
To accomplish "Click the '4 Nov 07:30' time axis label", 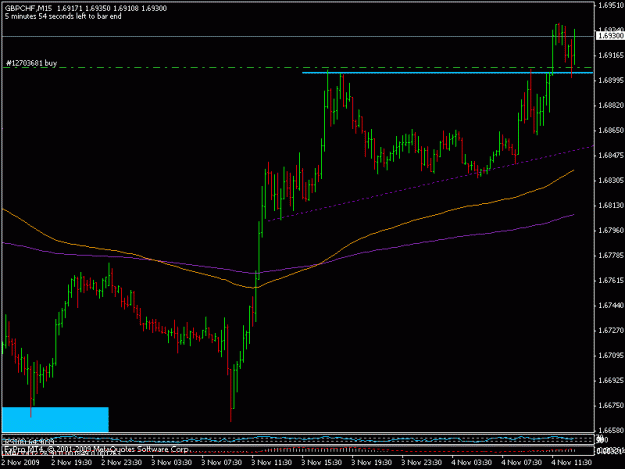I will point(521,463).
